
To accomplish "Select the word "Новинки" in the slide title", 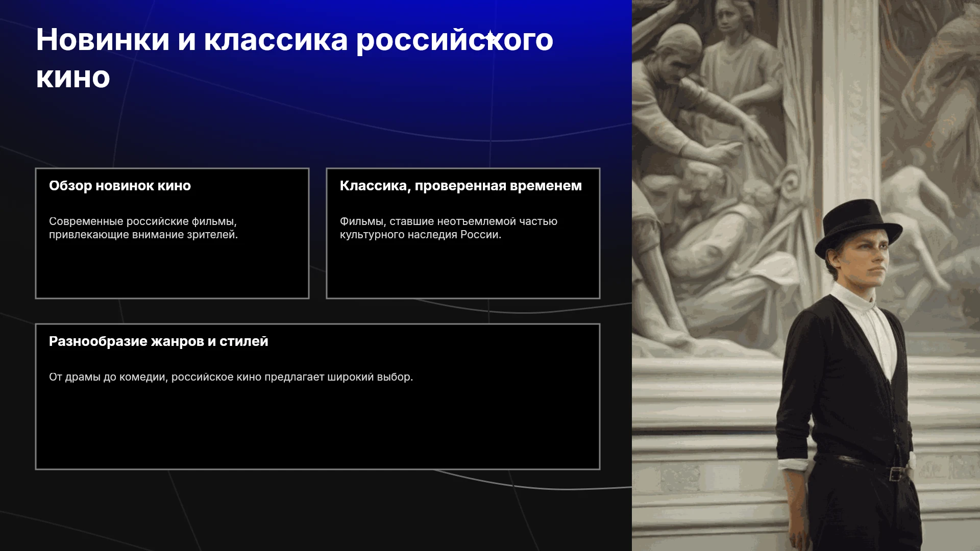I will coord(103,40).
